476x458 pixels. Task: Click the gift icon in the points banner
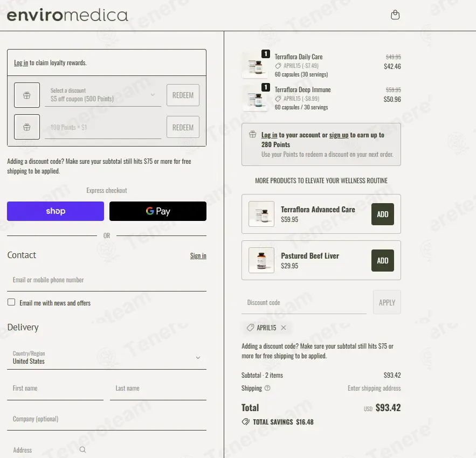click(253, 134)
